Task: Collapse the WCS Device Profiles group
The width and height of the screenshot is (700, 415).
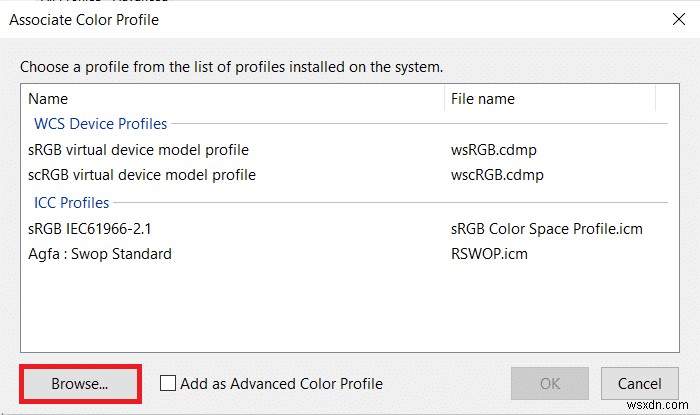Action: 100,124
